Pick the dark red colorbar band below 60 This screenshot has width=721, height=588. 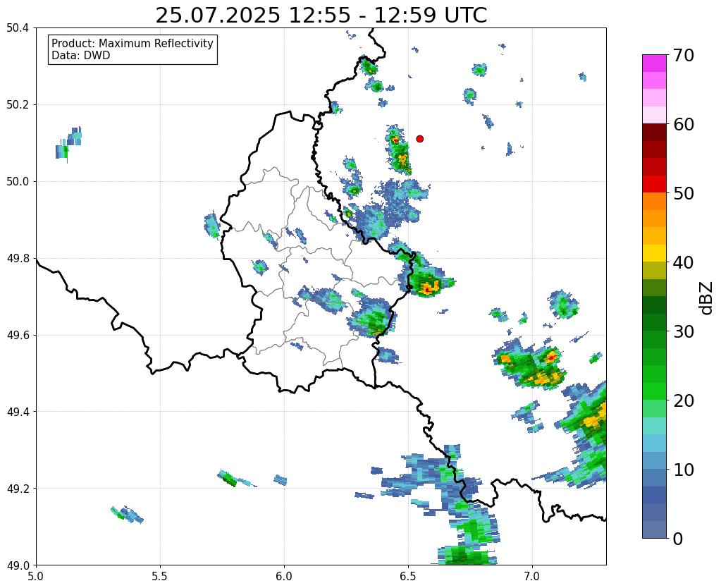654,133
